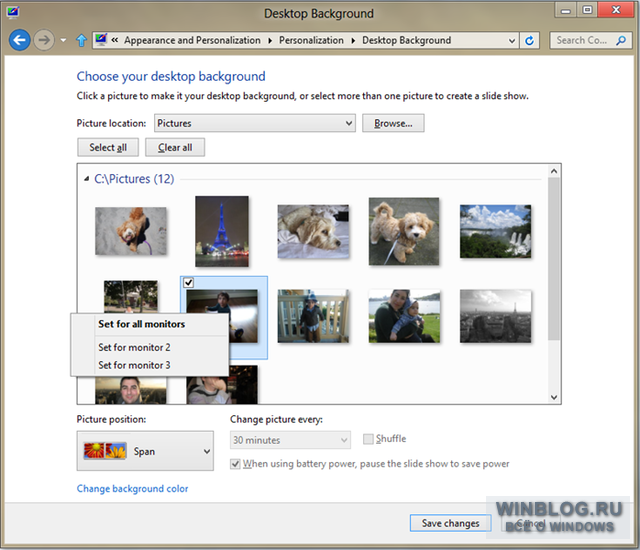Image resolution: width=640 pixels, height=550 pixels.
Task: Open recent locations dropdown next to Forward
Action: pos(63,40)
